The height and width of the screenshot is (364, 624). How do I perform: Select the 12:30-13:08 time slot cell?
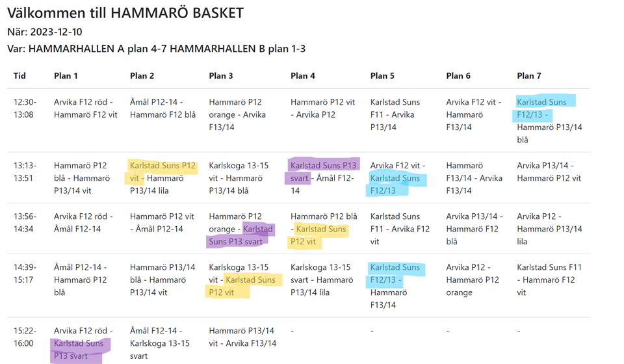tap(26, 108)
